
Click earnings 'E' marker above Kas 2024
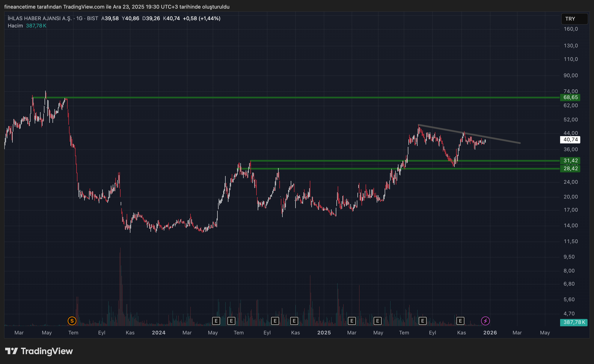pos(294,321)
